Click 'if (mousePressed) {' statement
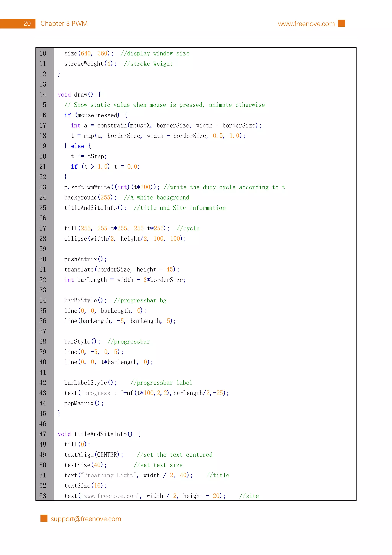Screen dimensions: 392x555 pos(96,115)
